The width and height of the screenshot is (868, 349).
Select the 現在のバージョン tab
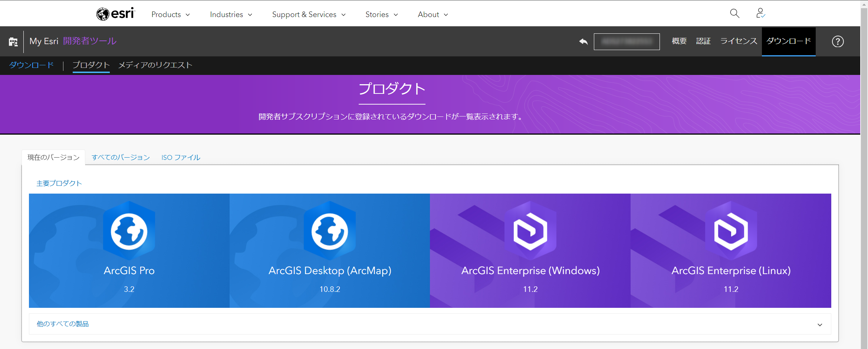[53, 157]
